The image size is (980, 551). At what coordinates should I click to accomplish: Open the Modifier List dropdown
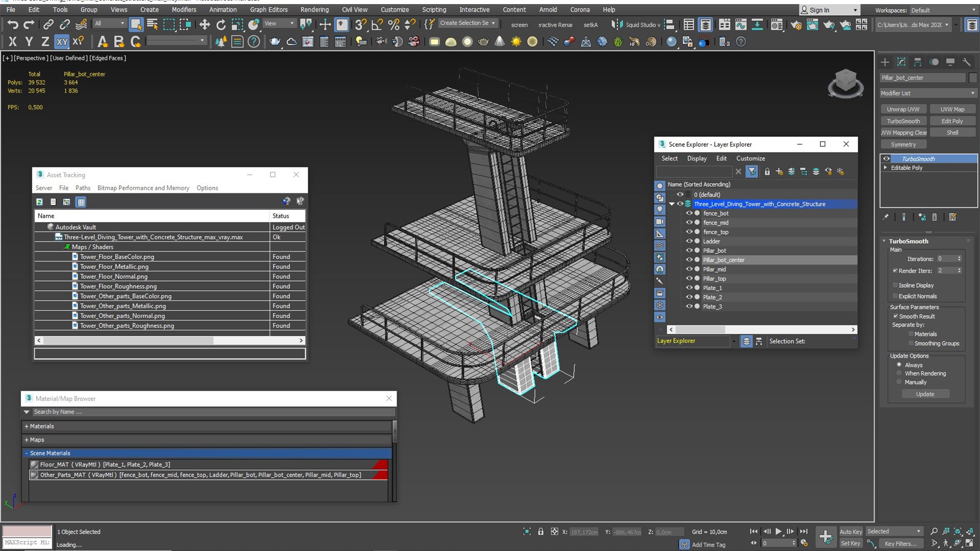(928, 93)
